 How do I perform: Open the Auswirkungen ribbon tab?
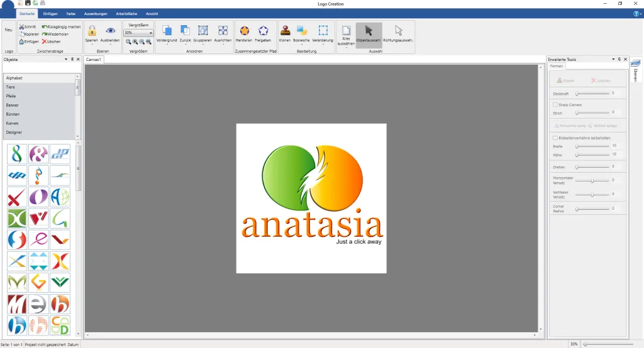tap(96, 14)
